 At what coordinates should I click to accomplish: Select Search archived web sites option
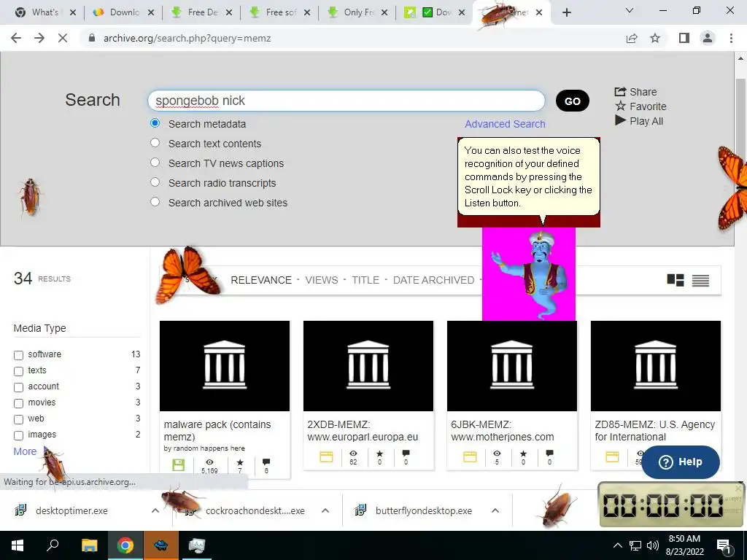coord(155,201)
